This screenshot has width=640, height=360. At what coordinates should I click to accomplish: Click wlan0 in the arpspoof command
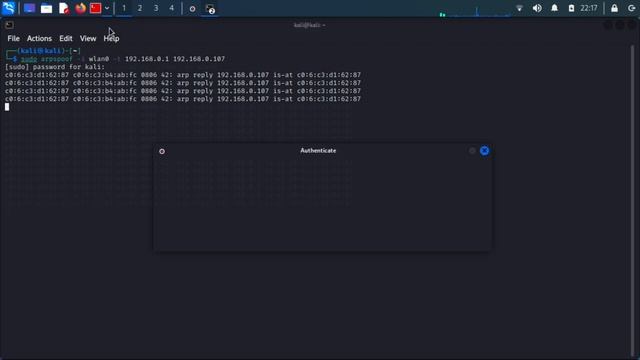[99, 59]
